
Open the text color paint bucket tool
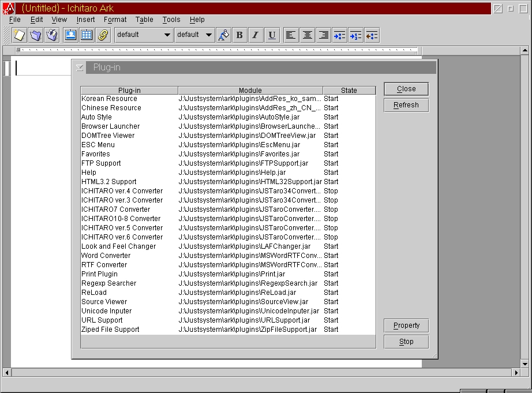pyautogui.click(x=223, y=35)
